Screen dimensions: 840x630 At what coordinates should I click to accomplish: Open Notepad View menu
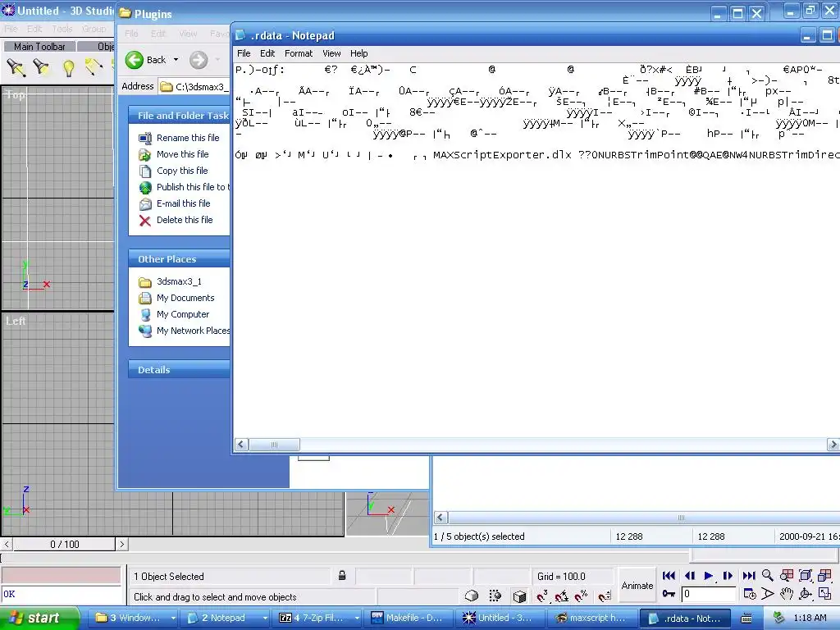(x=331, y=53)
